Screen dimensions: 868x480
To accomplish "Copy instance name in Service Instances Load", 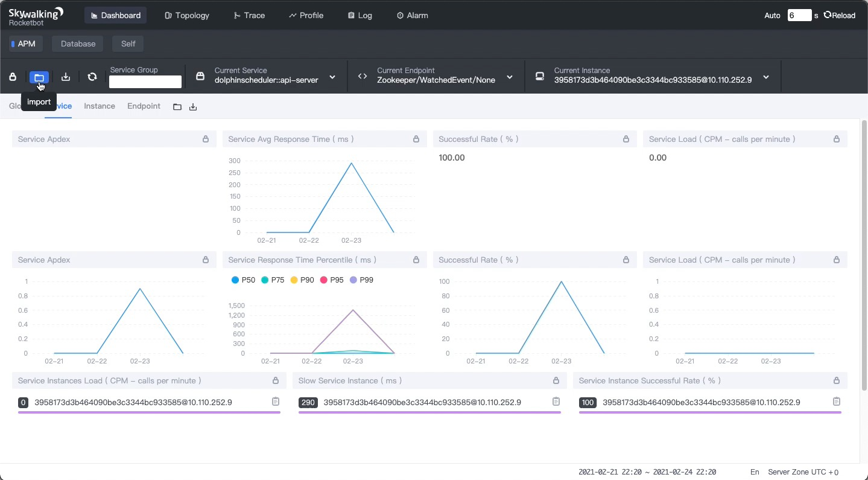I will pos(276,402).
